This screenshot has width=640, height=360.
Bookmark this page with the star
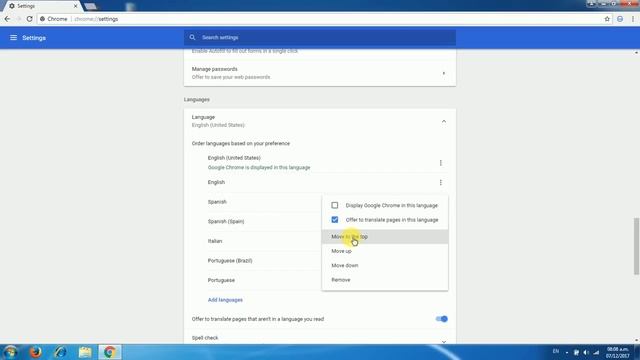coord(607,19)
